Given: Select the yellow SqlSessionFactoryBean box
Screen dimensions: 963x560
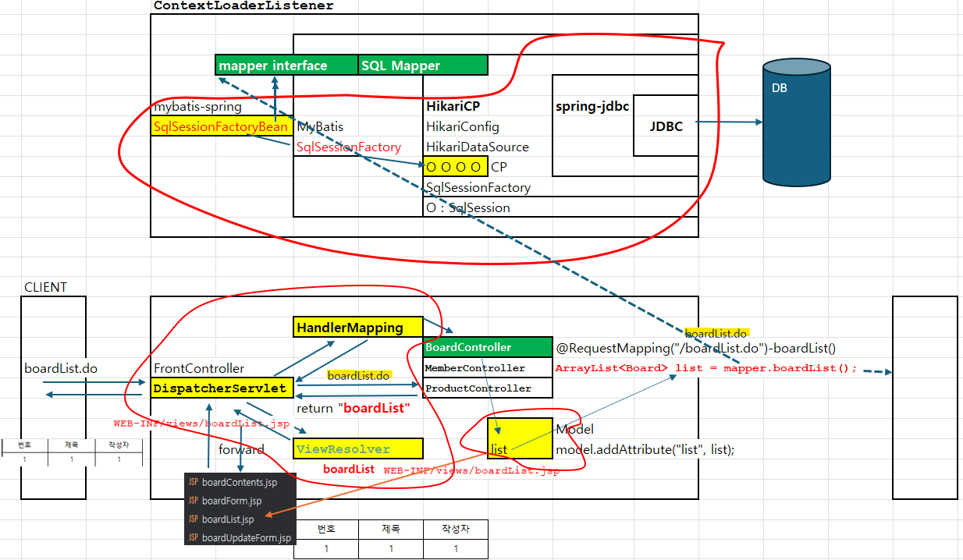Looking at the screenshot, I should (x=222, y=126).
